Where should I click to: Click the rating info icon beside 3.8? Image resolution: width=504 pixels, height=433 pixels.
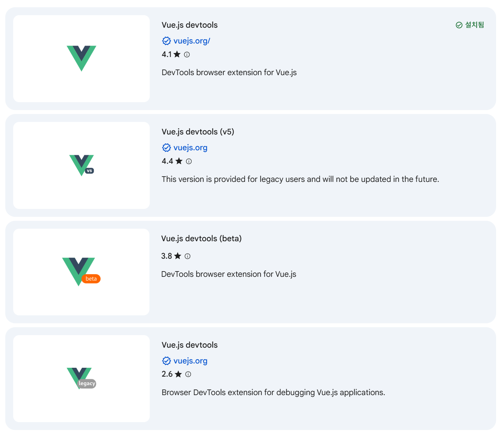[187, 256]
